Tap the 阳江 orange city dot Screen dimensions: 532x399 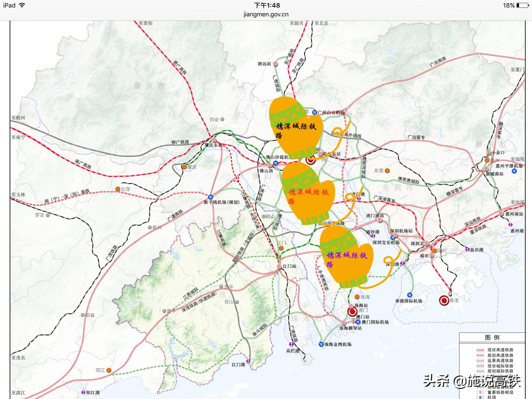click(109, 370)
